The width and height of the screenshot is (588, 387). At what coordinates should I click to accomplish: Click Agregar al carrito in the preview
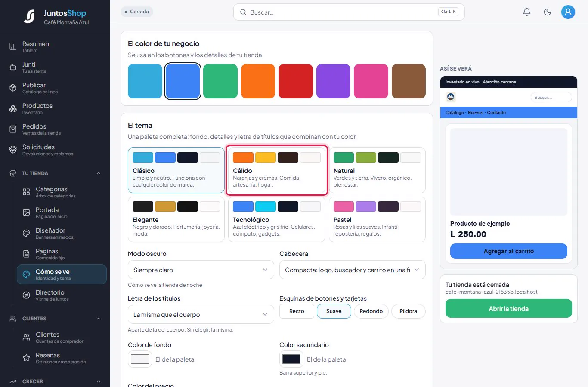[509, 251]
